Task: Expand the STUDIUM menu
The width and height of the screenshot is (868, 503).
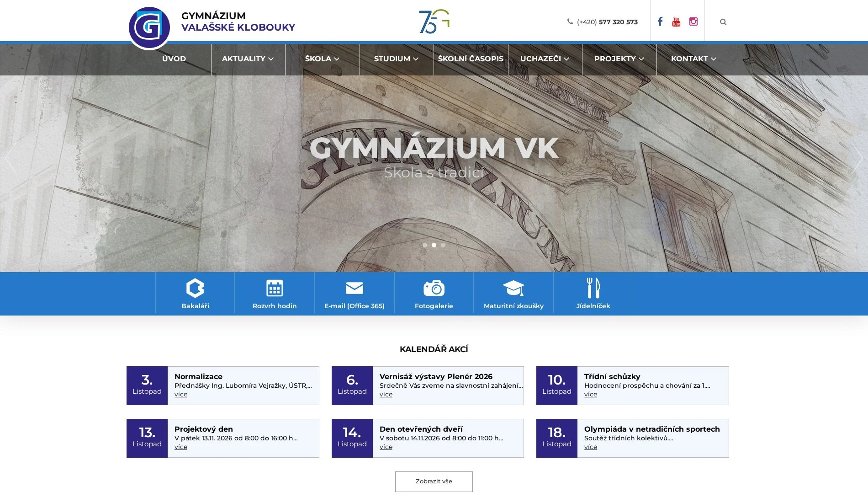Action: (397, 59)
